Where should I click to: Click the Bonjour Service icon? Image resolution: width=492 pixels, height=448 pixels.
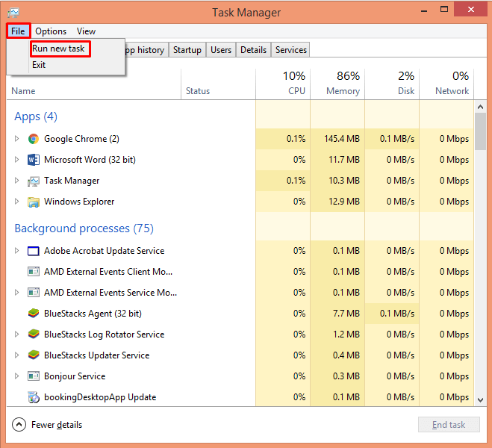[x=34, y=376]
